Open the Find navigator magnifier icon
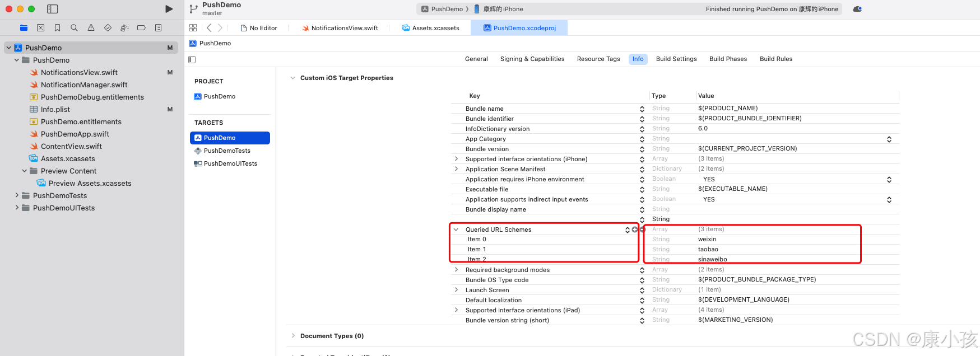The width and height of the screenshot is (980, 356). [74, 27]
